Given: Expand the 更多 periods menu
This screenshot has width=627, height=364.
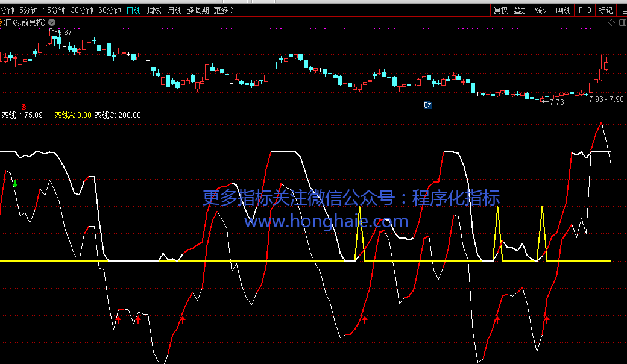Looking at the screenshot, I should coord(224,10).
